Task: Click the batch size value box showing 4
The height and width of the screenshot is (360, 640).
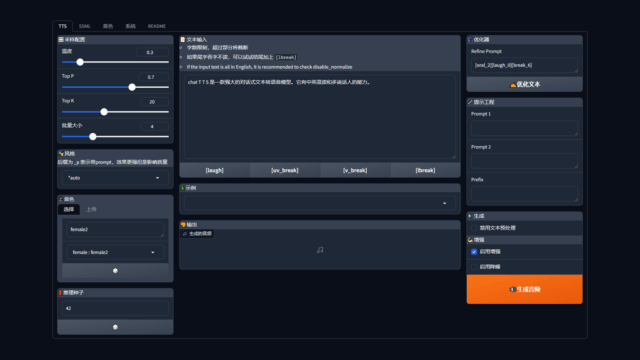Action: pyautogui.click(x=154, y=127)
